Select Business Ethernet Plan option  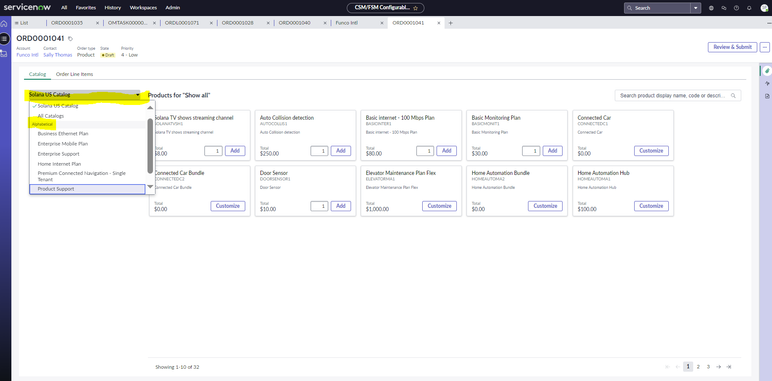coord(63,133)
